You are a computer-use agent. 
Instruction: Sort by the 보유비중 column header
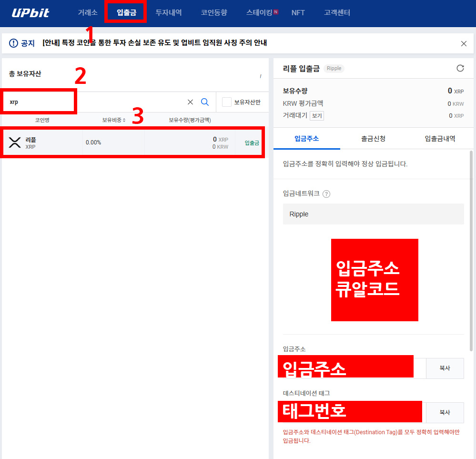pyautogui.click(x=114, y=120)
